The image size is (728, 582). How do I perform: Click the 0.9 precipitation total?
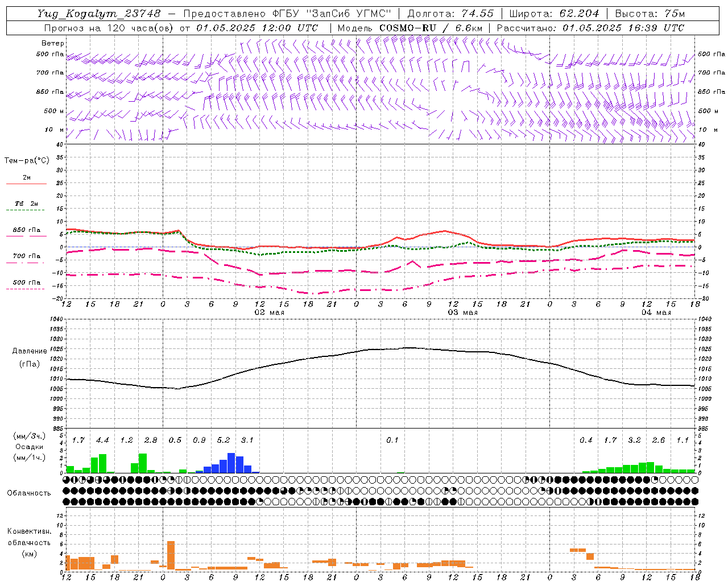(x=199, y=440)
